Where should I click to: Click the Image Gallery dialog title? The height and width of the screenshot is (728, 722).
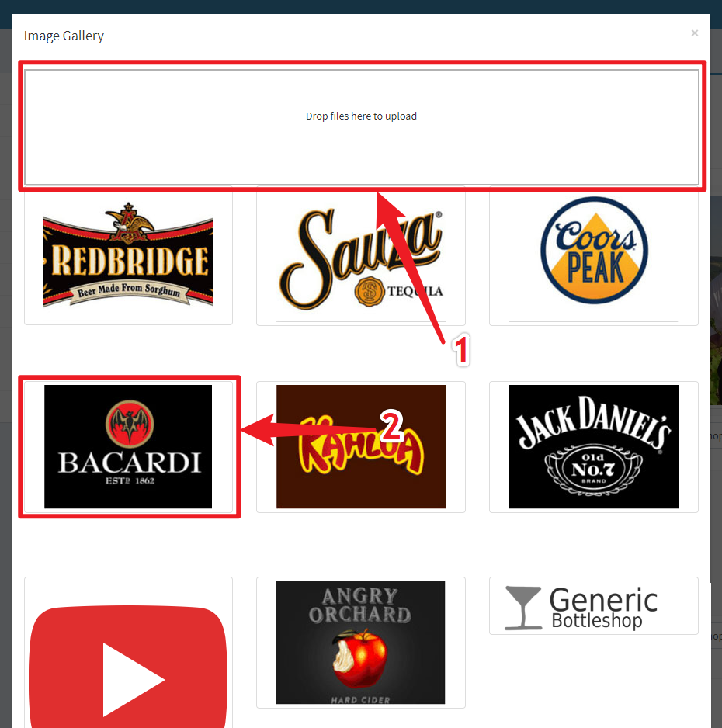pyautogui.click(x=64, y=36)
